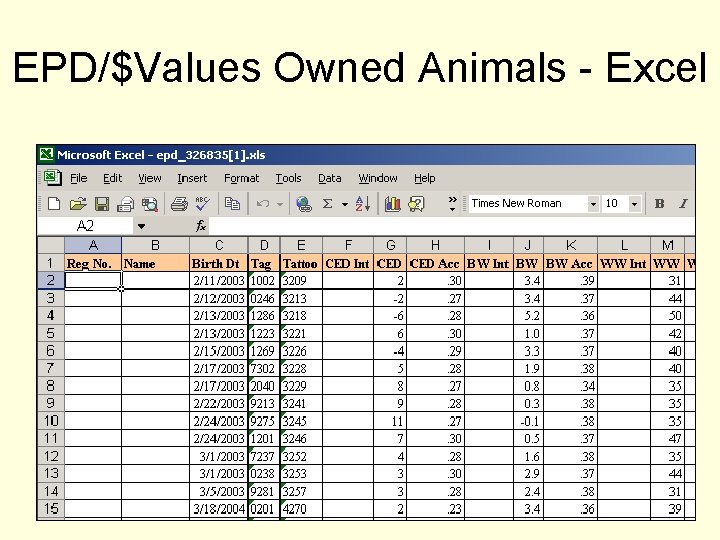Select column C header
720x540 pixels.
(x=219, y=245)
